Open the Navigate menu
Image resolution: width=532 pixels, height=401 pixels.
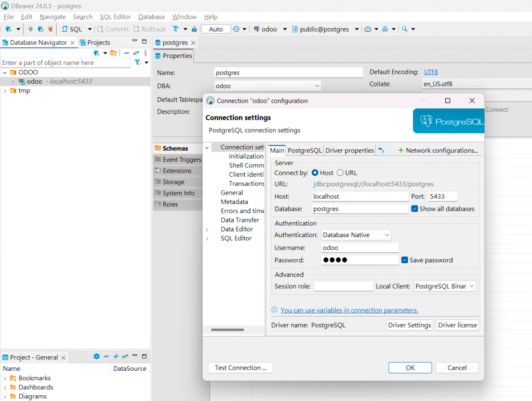click(x=52, y=17)
